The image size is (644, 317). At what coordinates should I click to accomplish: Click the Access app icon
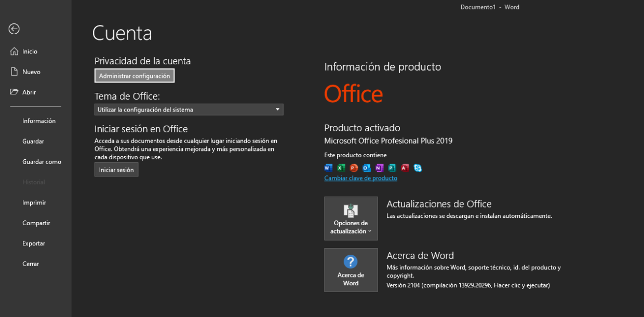click(405, 168)
